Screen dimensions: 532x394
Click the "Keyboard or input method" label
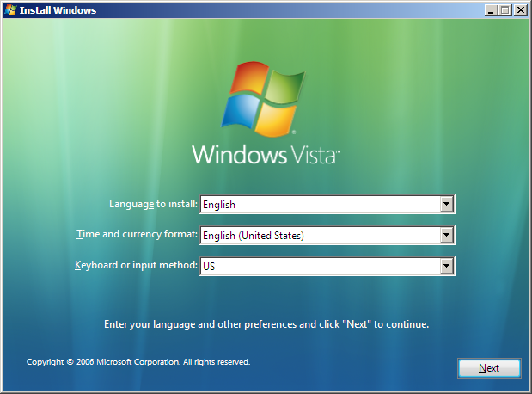coord(136,266)
